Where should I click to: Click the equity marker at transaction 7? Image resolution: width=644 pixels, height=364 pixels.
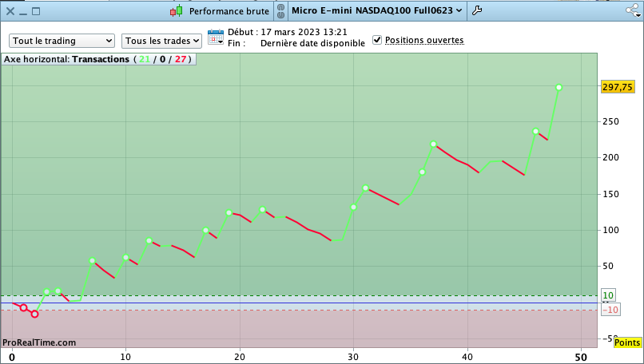coord(92,260)
